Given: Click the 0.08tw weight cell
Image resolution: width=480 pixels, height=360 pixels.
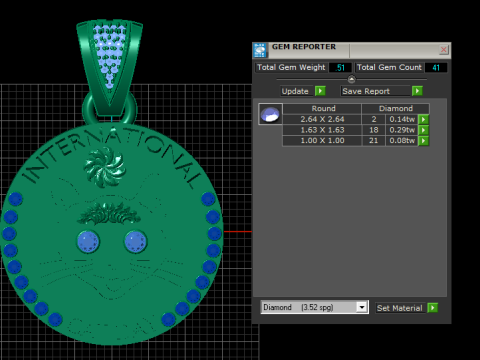Looking at the screenshot, I should (402, 141).
